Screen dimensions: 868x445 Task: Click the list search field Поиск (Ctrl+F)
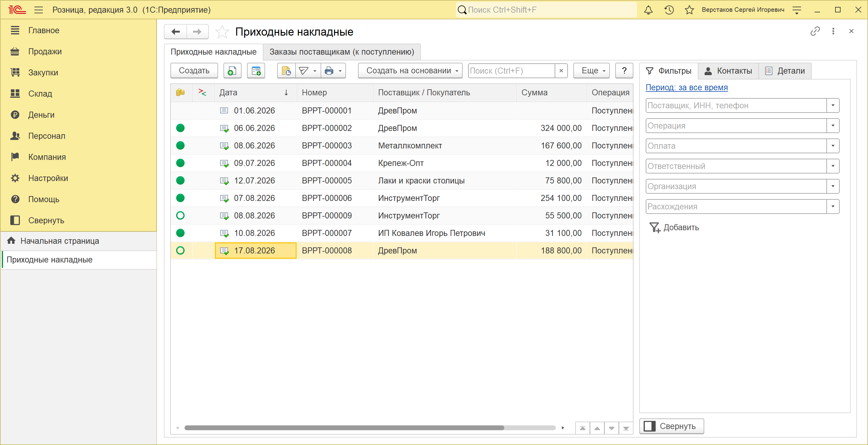coord(512,71)
